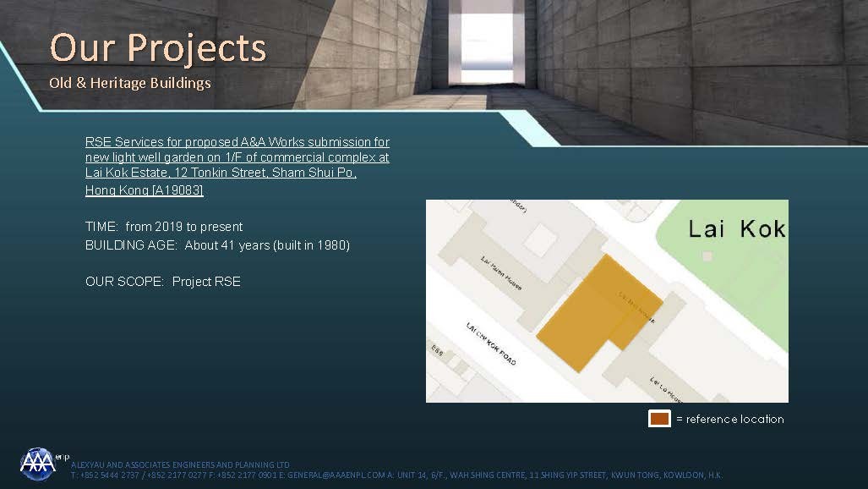Click the company name in the footer
Viewport: 868px width, 489px height.
point(180,464)
